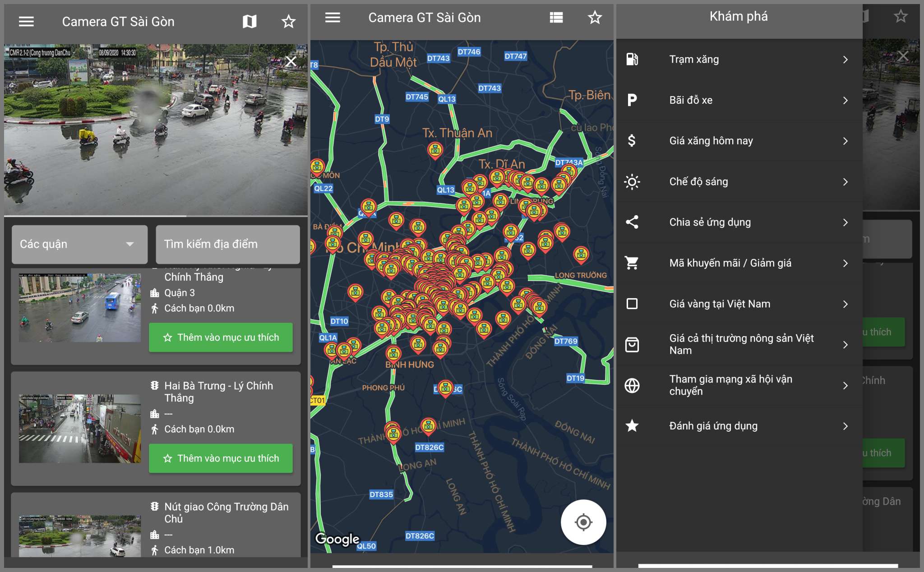Open Nút giao Công Trường Dân Chủ thumbnail

pos(80,536)
